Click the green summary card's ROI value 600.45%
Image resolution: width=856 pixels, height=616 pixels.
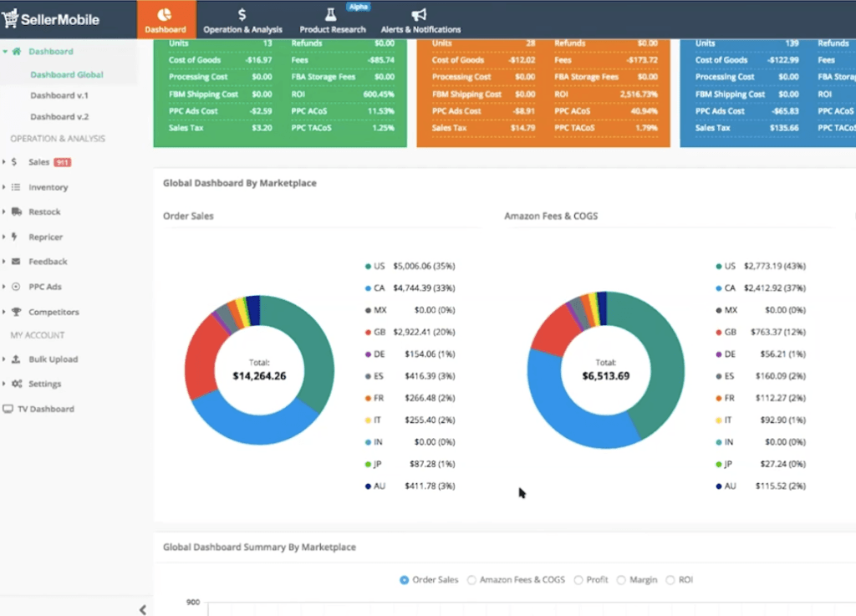pyautogui.click(x=379, y=94)
